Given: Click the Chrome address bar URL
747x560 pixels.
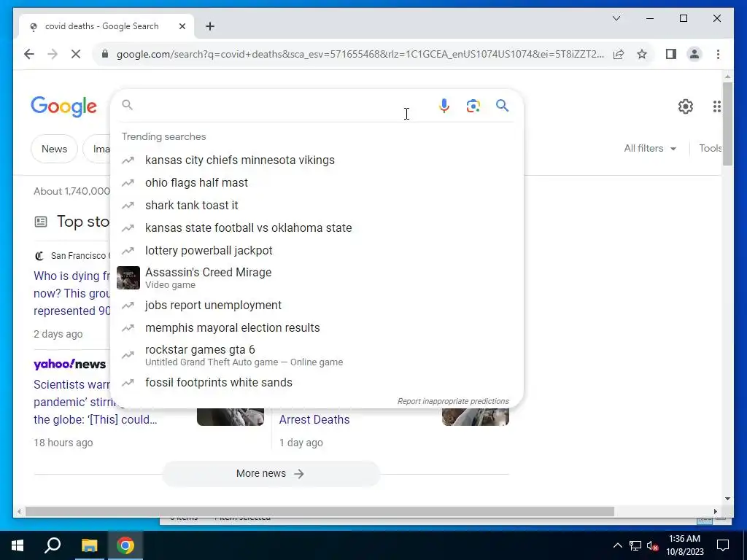Looking at the screenshot, I should pyautogui.click(x=360, y=54).
